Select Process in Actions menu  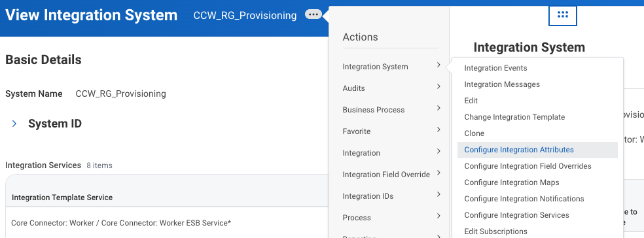357,218
